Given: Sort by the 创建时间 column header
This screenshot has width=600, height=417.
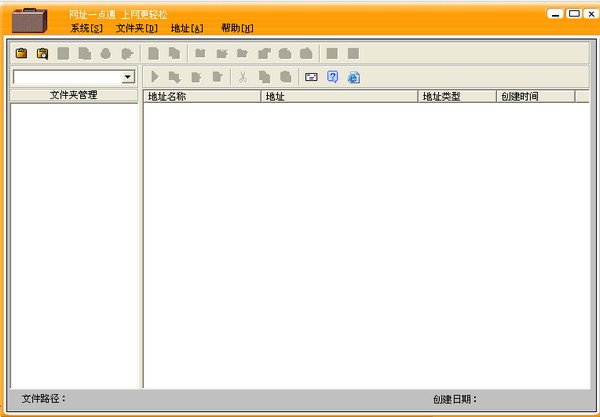Looking at the screenshot, I should [x=535, y=96].
